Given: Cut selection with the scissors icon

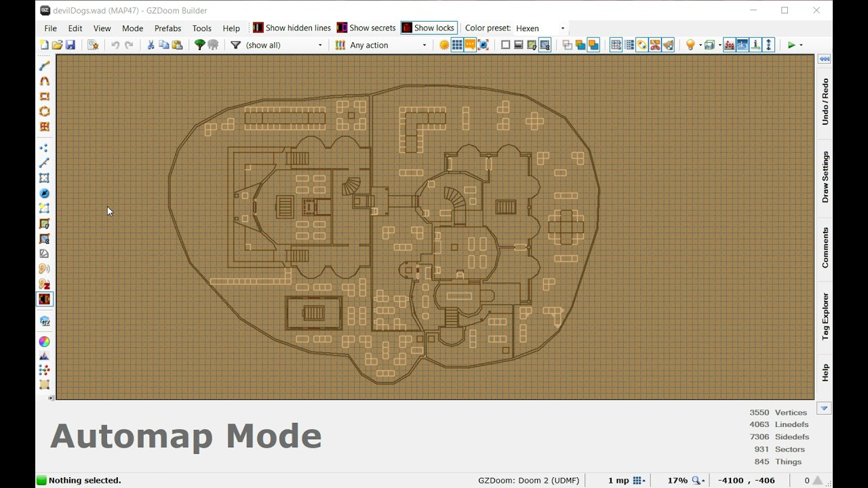Looking at the screenshot, I should coord(151,45).
